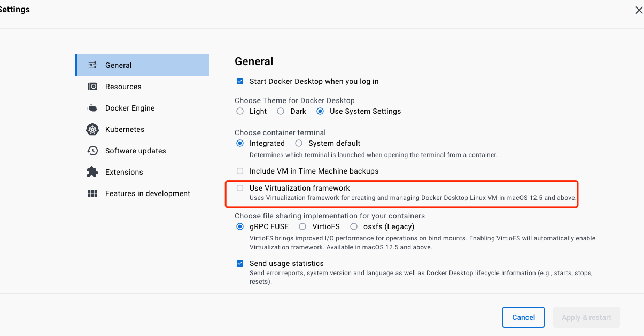Select VirtioFS file sharing implementation
The image size is (644, 336).
click(x=302, y=226)
